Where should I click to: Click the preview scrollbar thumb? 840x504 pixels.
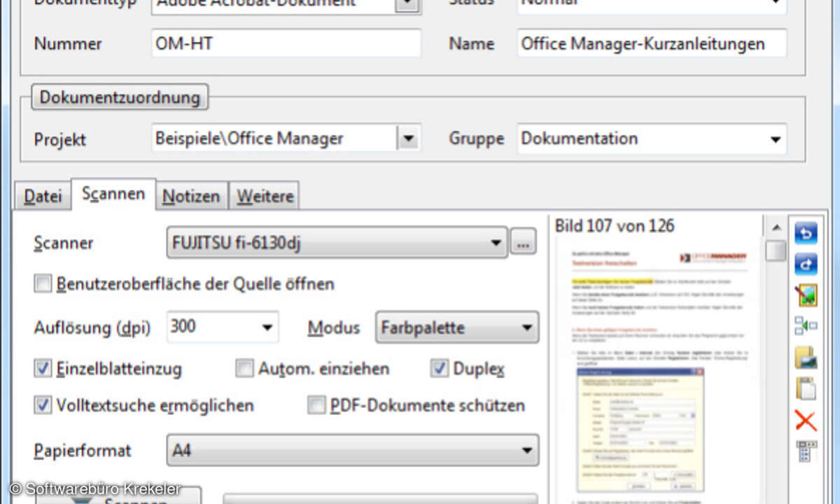pyautogui.click(x=776, y=251)
